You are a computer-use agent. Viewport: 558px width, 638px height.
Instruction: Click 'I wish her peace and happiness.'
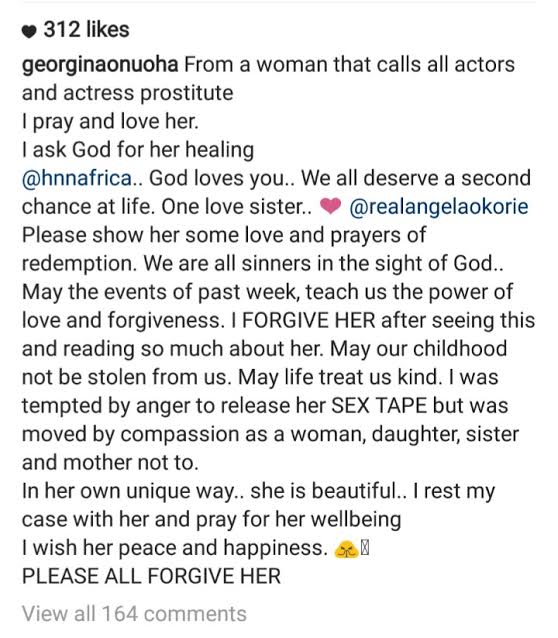coord(175,548)
